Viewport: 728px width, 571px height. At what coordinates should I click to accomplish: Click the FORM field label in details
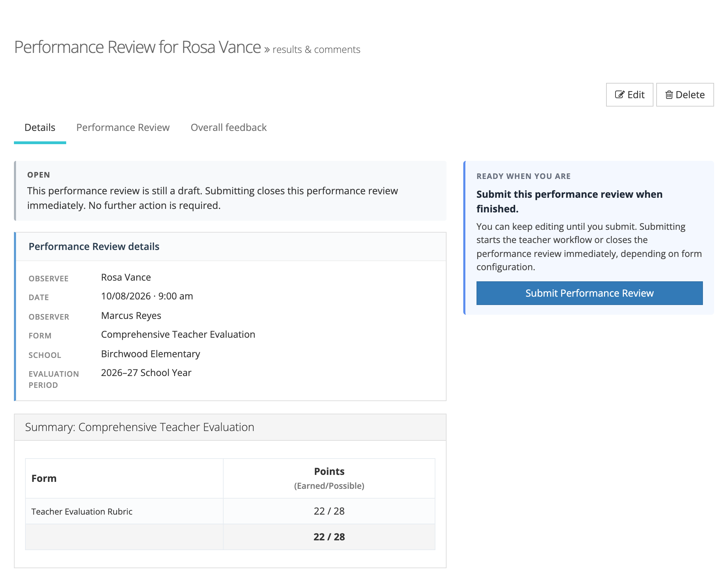click(x=40, y=336)
